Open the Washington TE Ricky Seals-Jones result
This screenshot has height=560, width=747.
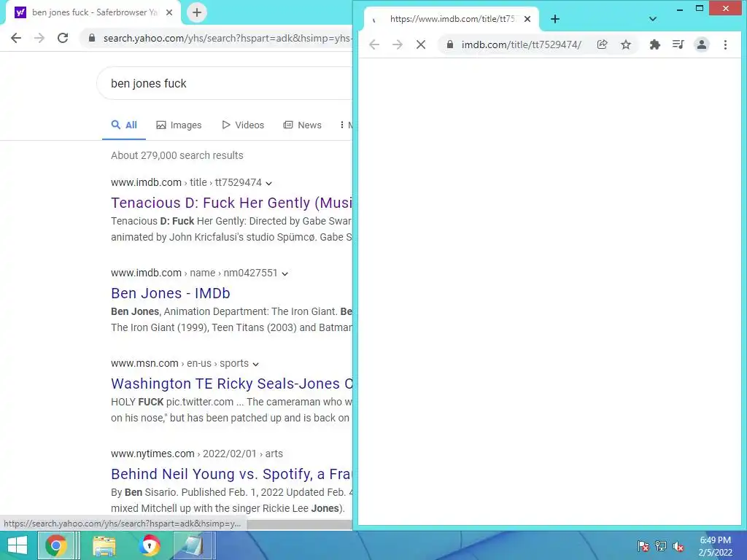tap(231, 384)
